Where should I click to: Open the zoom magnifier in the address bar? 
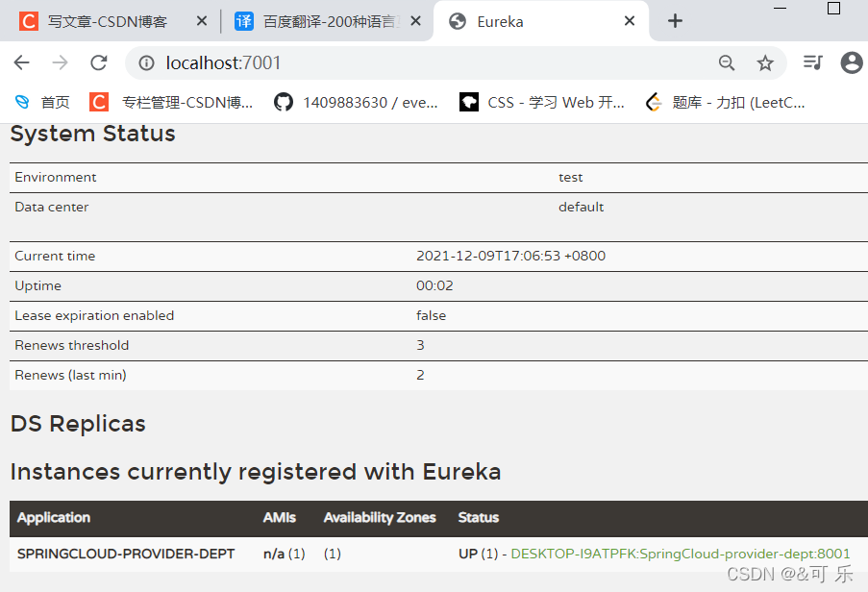(x=727, y=63)
